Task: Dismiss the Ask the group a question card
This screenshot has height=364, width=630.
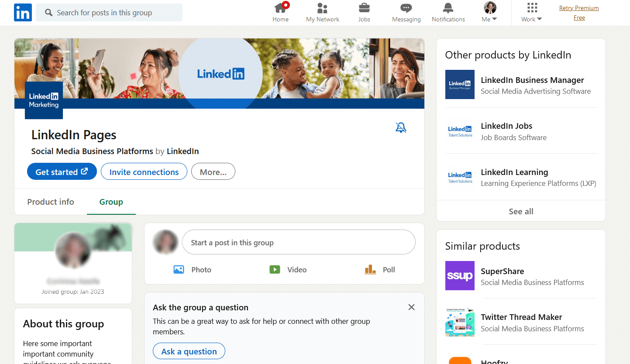Action: pyautogui.click(x=411, y=307)
